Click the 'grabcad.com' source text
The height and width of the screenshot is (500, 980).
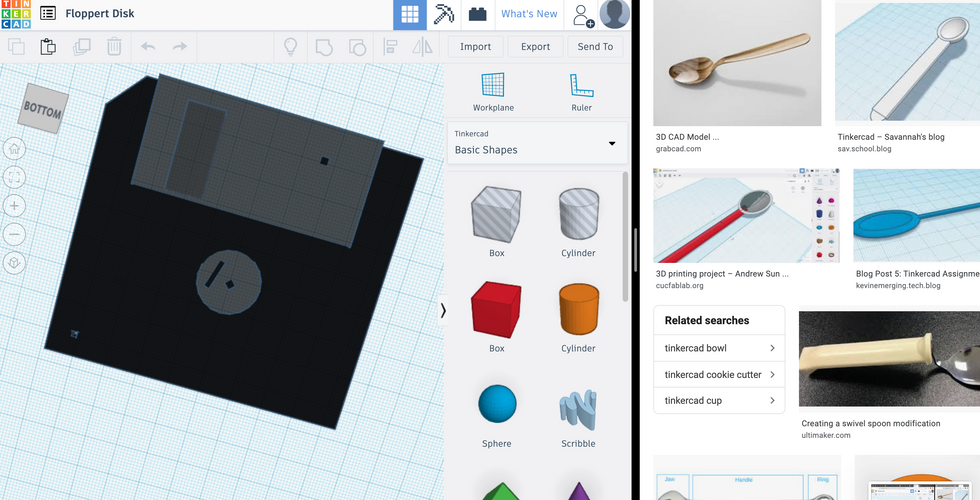[x=678, y=149]
